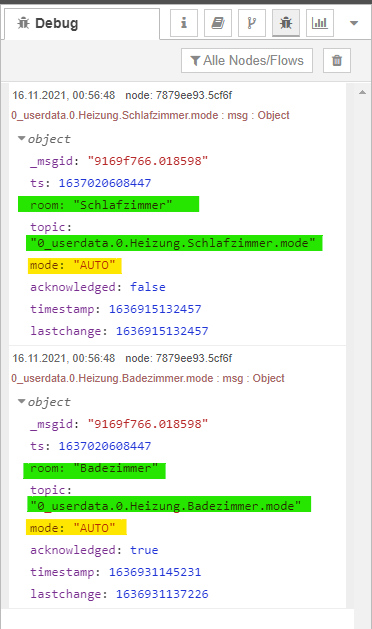Viewport: 372px width, 629px height.
Task: Click Alle Nodes/Flows filter button
Action: pos(247,61)
